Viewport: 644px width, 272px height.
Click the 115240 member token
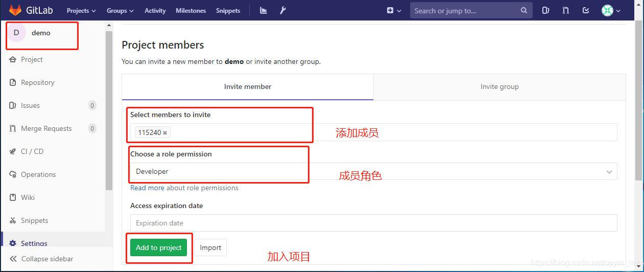(x=153, y=132)
